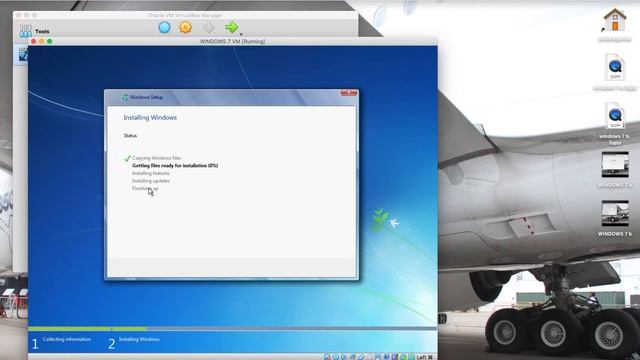Click the Copying Windows files green checkmark
Image resolution: width=640 pixels, height=360 pixels.
coord(127,158)
